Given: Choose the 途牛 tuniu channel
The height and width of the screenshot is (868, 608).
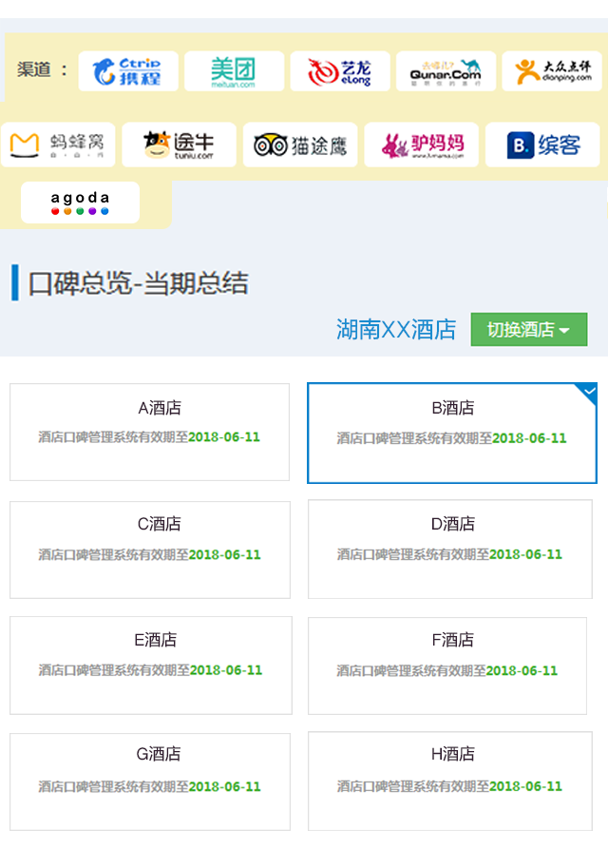Looking at the screenshot, I should [x=180, y=145].
